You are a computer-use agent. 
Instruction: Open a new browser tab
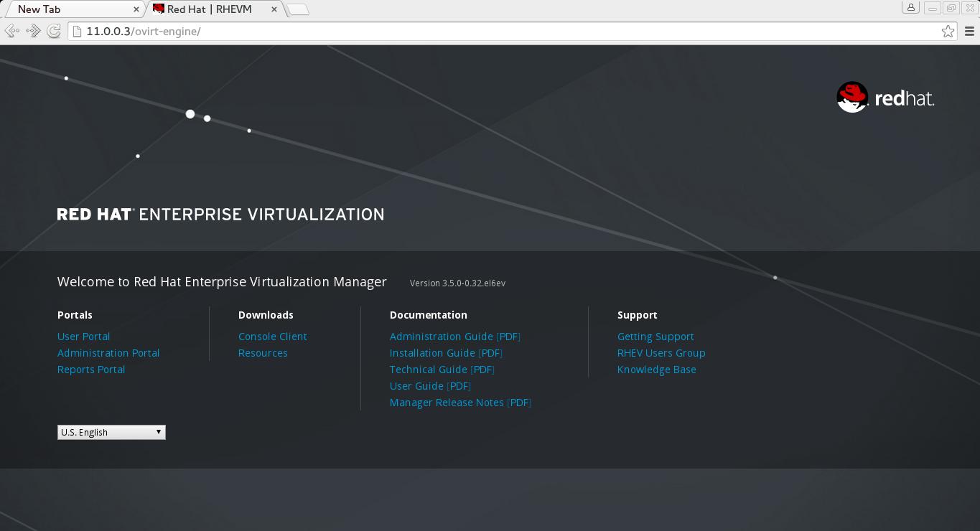coord(298,9)
